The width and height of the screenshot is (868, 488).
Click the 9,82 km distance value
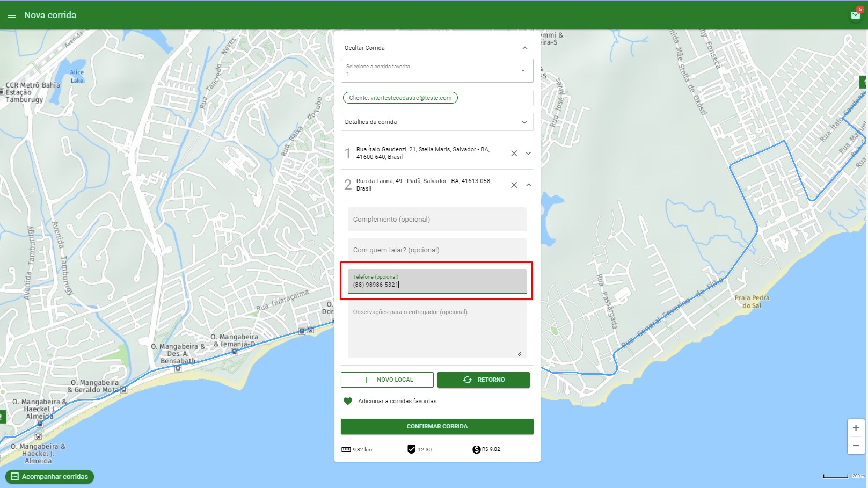click(x=362, y=450)
